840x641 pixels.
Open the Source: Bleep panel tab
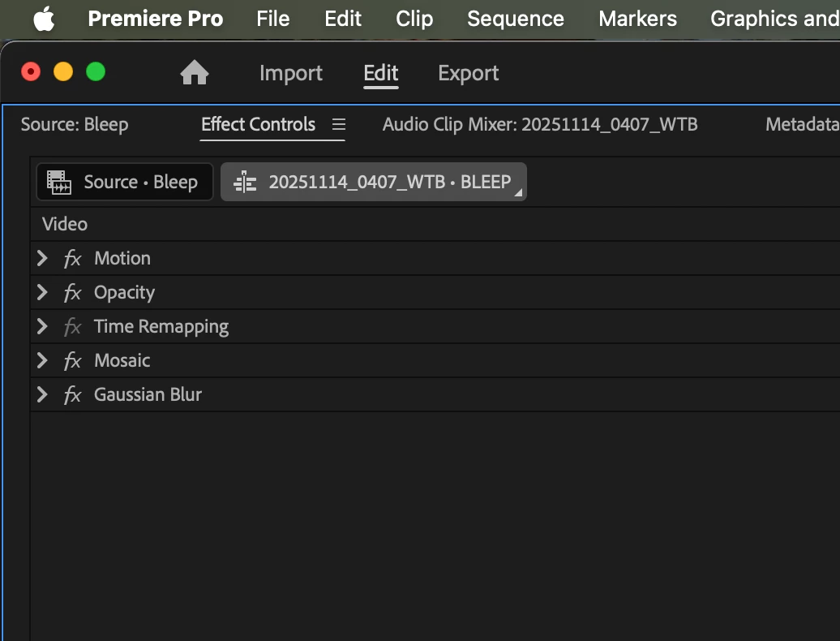(x=75, y=124)
